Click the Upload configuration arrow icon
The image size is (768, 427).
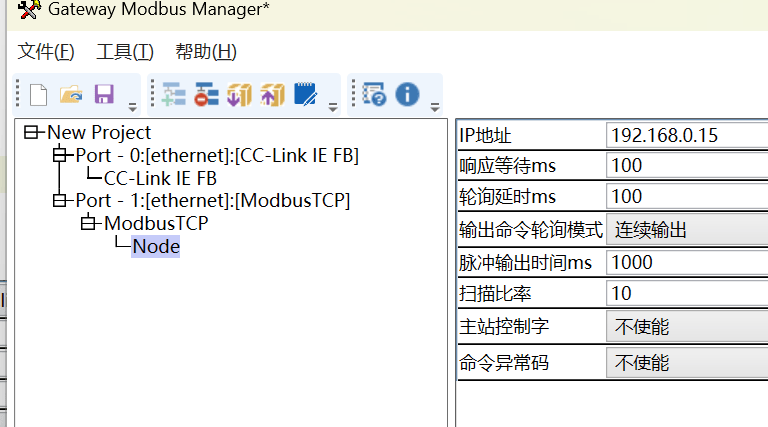pos(272,95)
